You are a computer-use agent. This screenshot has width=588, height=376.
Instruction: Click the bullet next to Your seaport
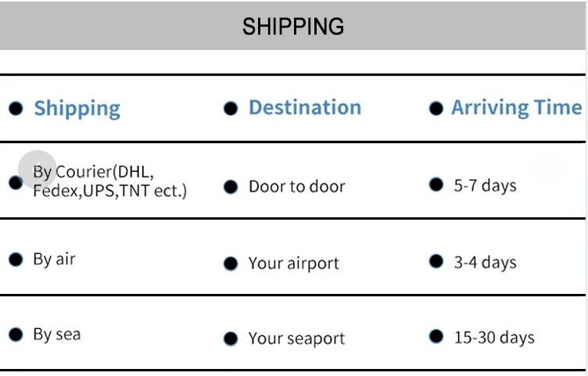coord(231,339)
